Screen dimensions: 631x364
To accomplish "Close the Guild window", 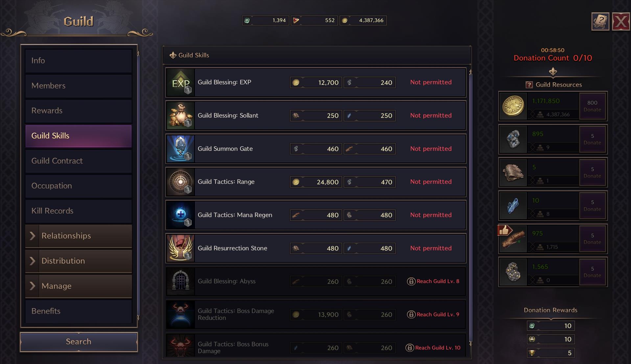I will (620, 22).
